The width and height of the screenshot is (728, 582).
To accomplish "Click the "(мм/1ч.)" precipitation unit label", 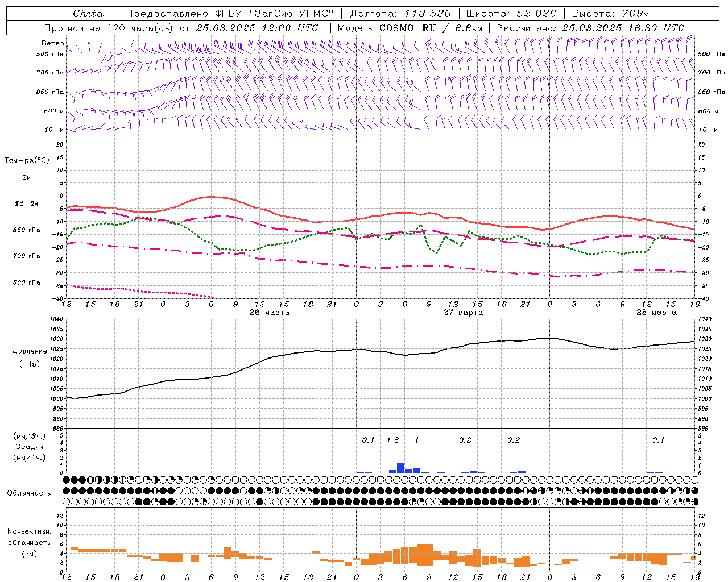I will 30,458.
